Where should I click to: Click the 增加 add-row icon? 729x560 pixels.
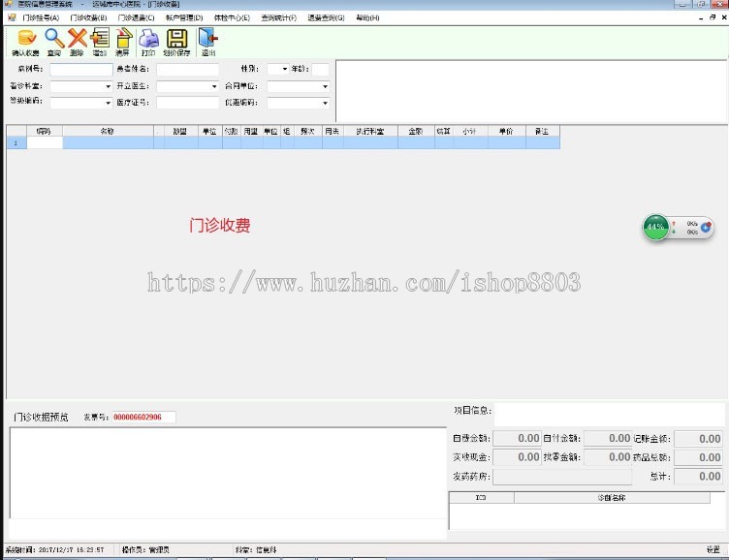100,38
